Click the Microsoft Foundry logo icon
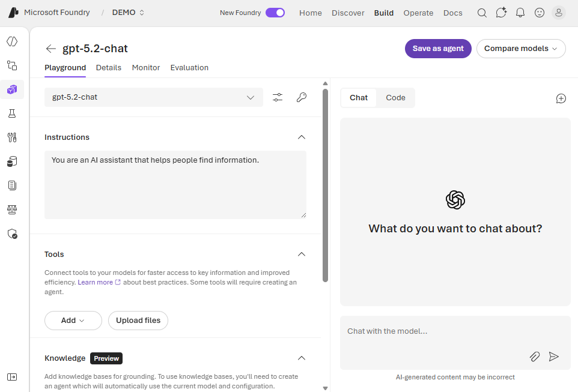 click(x=13, y=13)
